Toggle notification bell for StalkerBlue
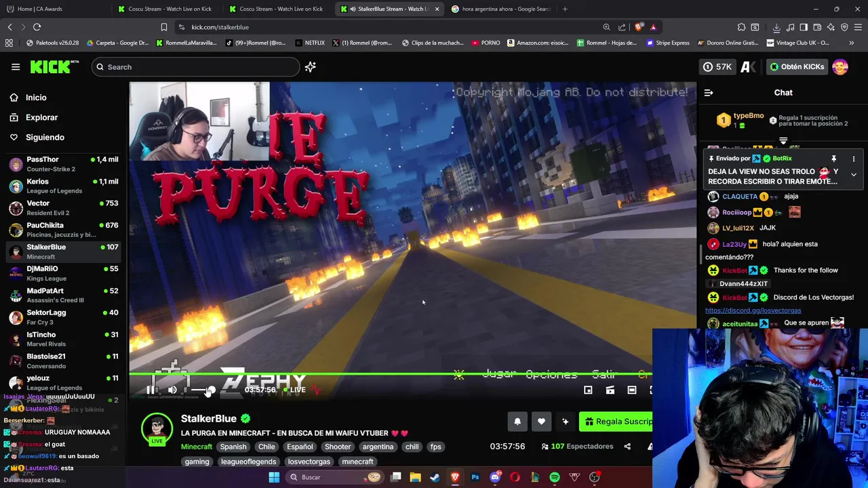Image resolution: width=868 pixels, height=488 pixels. (517, 422)
